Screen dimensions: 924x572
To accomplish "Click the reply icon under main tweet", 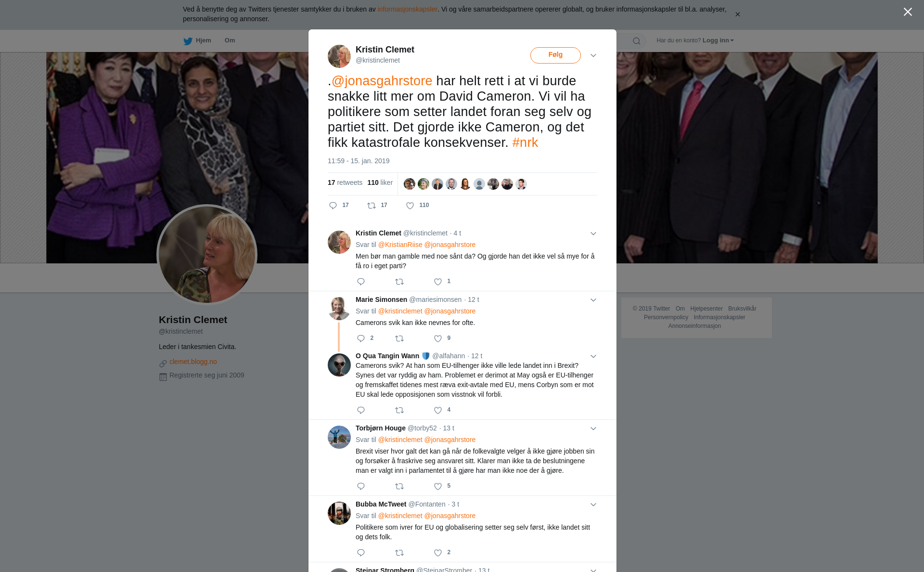I will (x=333, y=206).
